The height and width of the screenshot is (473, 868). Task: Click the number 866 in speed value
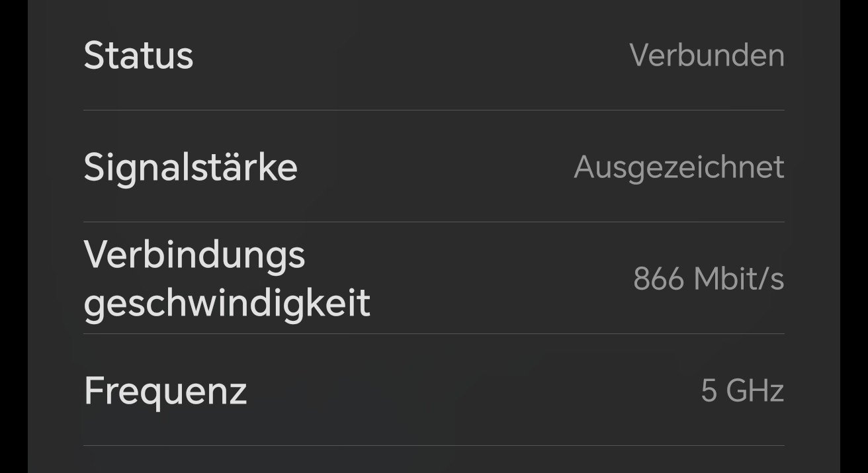658,279
